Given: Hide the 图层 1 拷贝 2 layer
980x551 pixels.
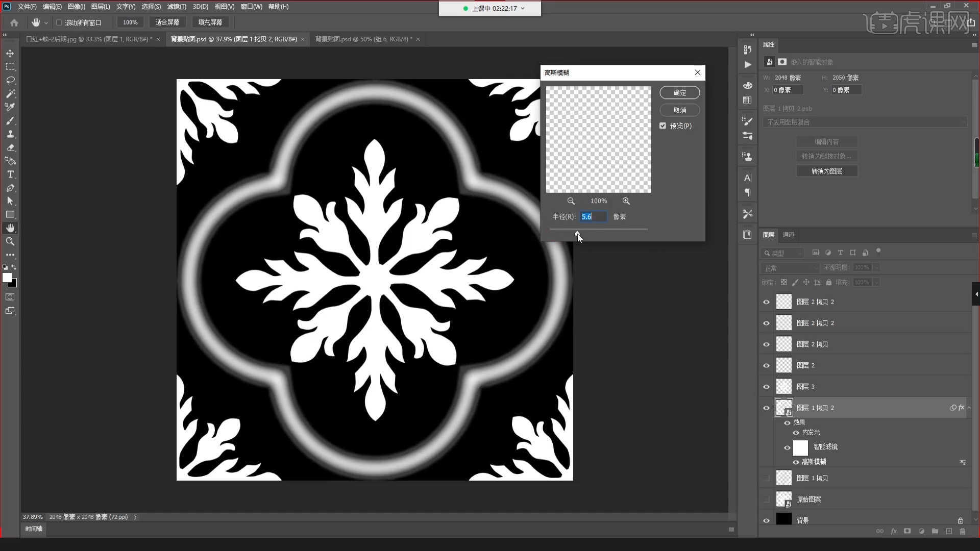Looking at the screenshot, I should click(x=766, y=408).
